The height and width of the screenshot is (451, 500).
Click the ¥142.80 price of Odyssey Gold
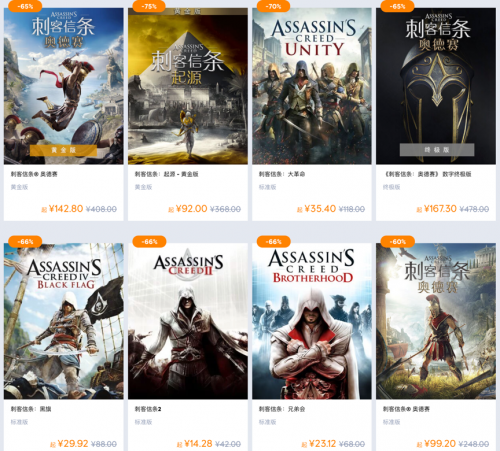click(66, 209)
